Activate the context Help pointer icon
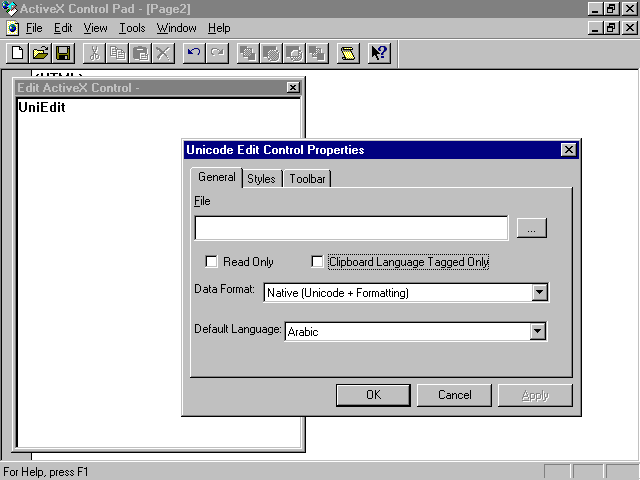This screenshot has width=640, height=480. (x=379, y=53)
